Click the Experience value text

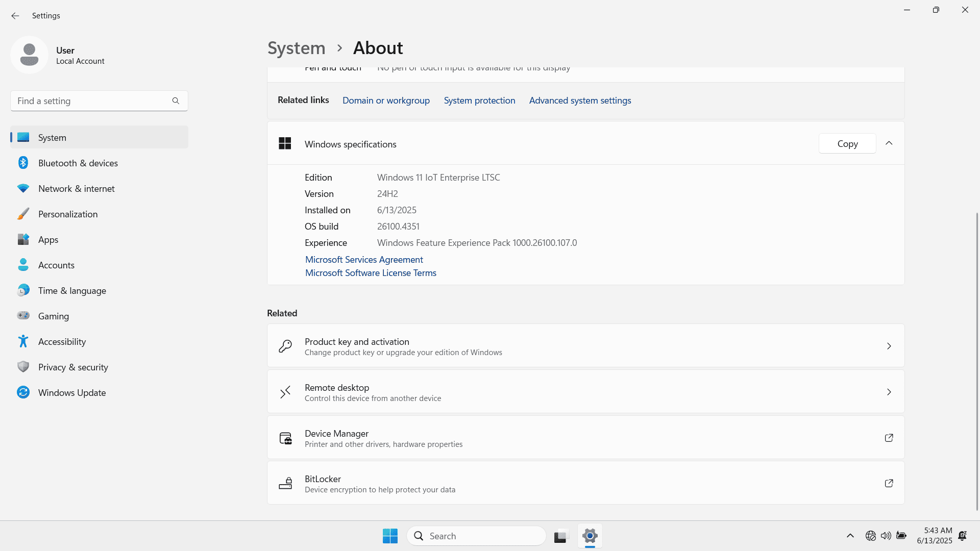[x=477, y=243]
